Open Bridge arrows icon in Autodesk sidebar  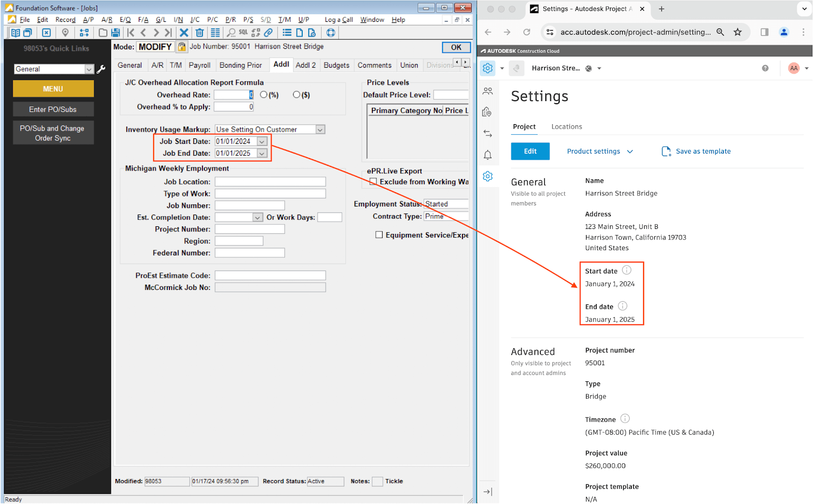pos(488,133)
